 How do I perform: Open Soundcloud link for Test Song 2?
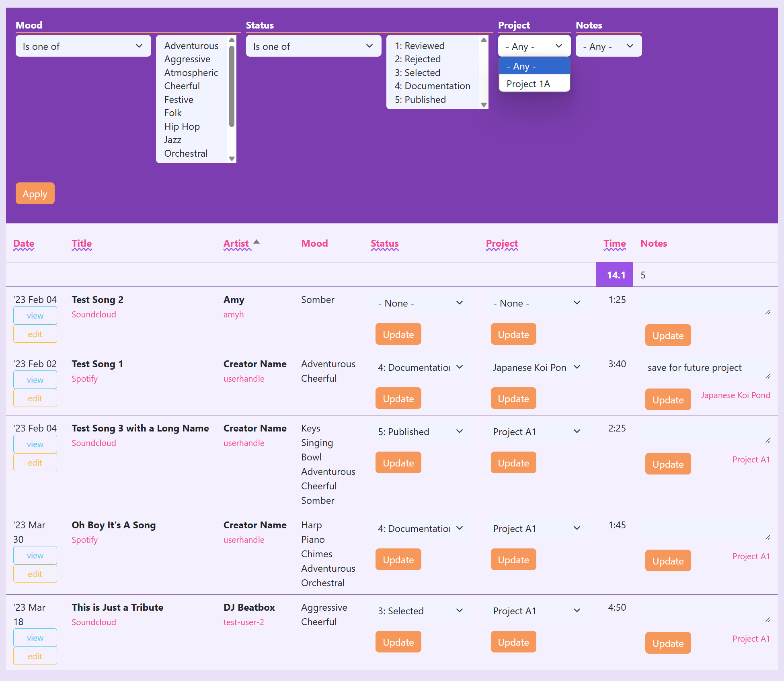coord(94,315)
